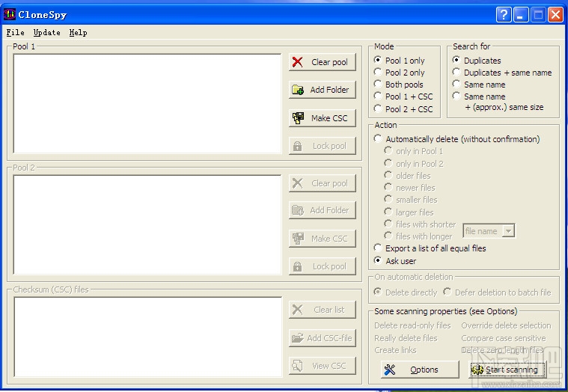
Task: Click the disk icon on Pool 1 Make CSC
Action: click(x=298, y=118)
